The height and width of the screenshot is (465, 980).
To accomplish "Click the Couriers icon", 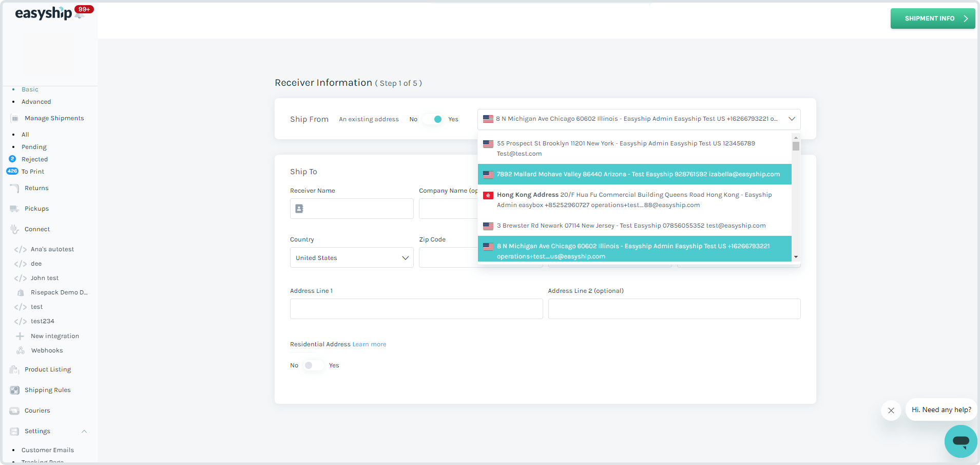I will [14, 411].
